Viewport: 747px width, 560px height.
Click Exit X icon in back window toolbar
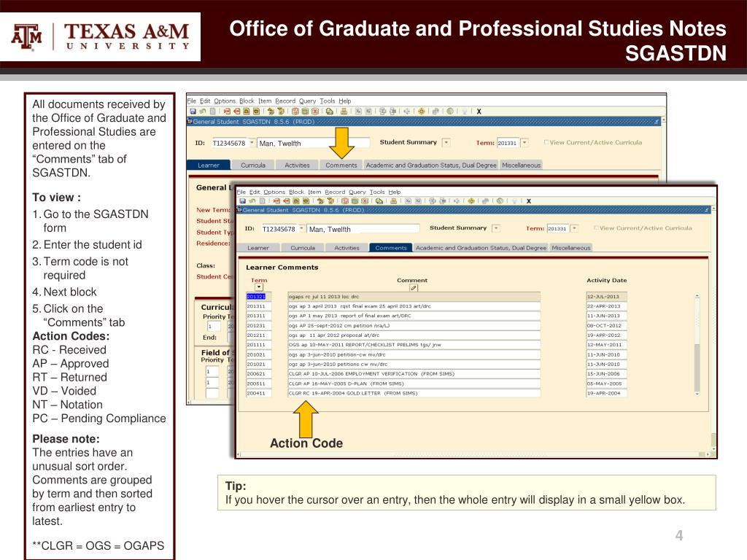coord(479,112)
